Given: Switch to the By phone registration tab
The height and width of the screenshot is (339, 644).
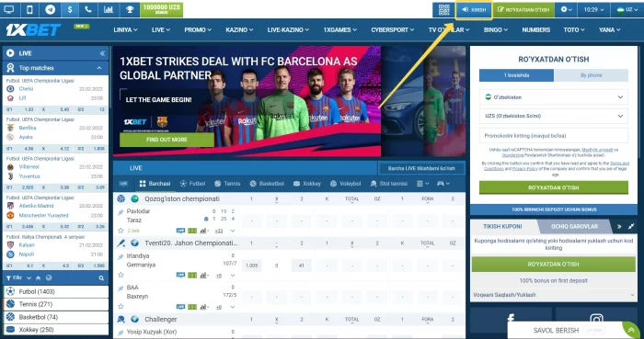Looking at the screenshot, I should pos(591,75).
